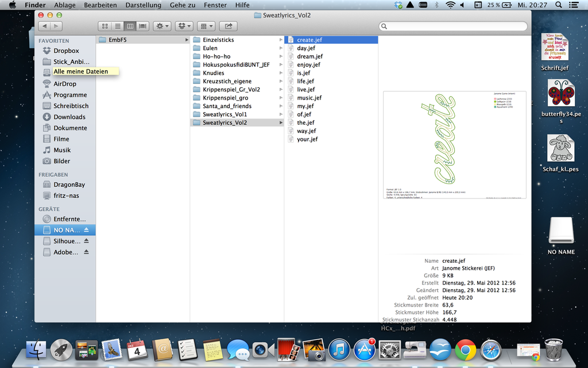Expand the Knudies folder arrow

point(280,73)
